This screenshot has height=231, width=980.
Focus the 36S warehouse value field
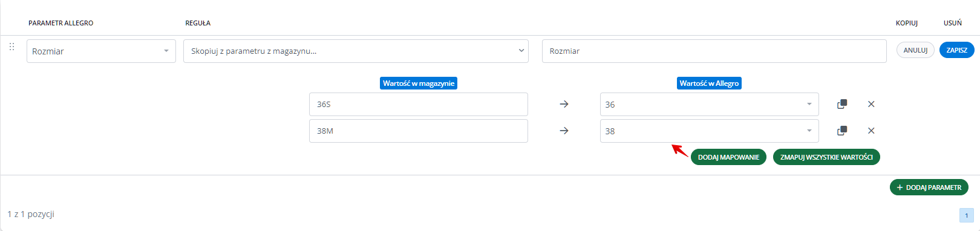[x=419, y=104]
